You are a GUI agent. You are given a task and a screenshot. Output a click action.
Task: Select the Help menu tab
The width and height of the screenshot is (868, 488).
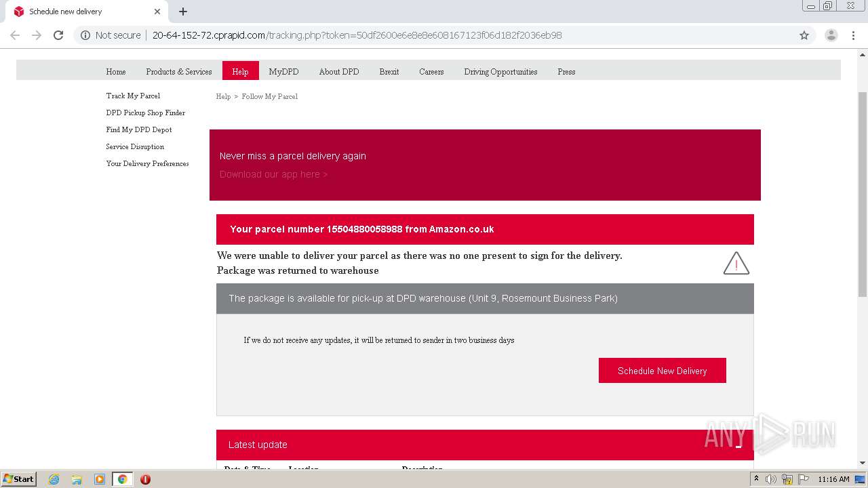click(x=241, y=70)
